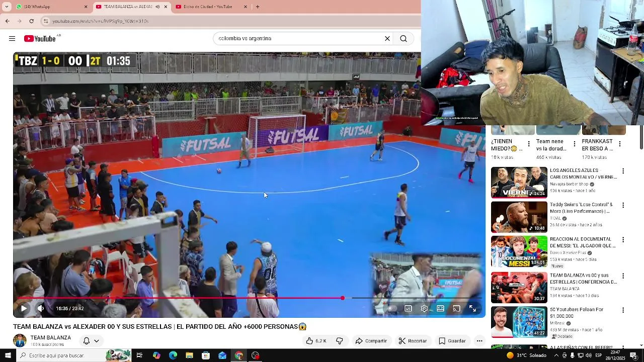Open Microsoft Store from the taskbar
This screenshot has width=644, height=362.
click(206, 355)
